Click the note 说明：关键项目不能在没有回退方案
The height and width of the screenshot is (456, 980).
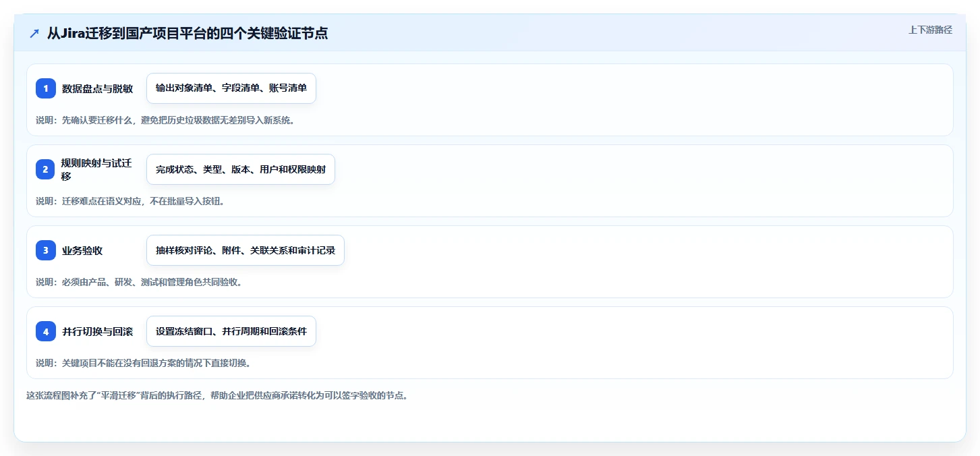click(144, 363)
